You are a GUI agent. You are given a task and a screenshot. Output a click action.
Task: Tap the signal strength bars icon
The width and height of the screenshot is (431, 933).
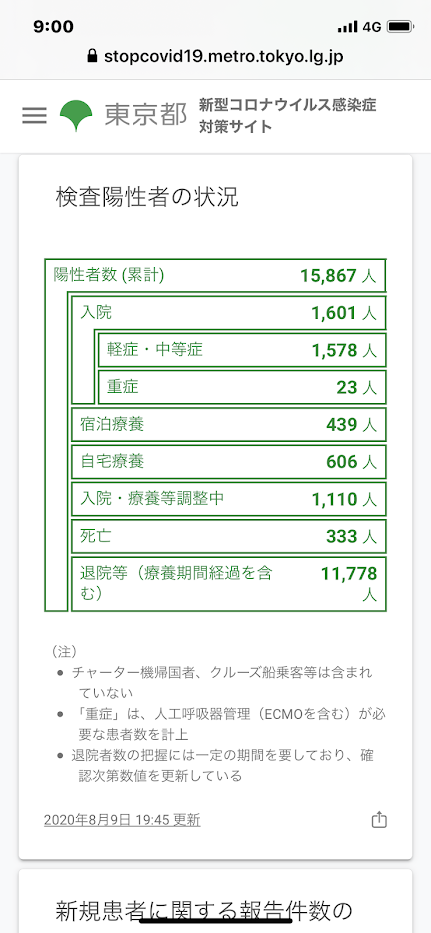click(x=348, y=27)
